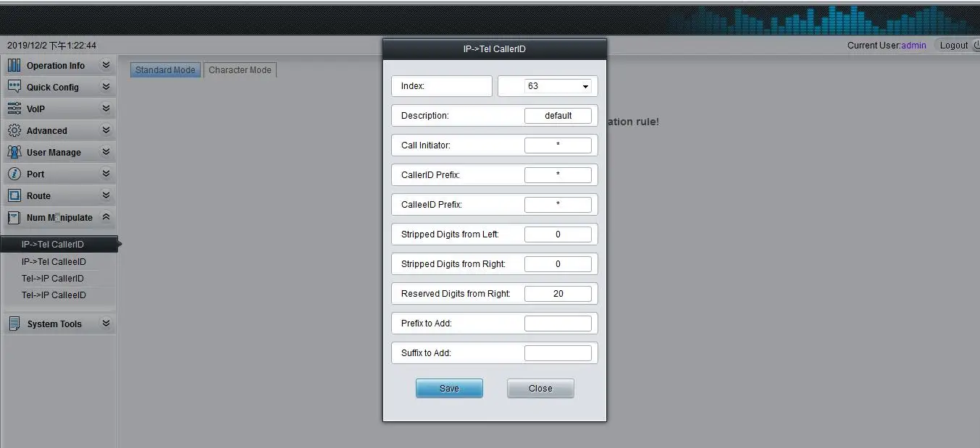Click the Quick Config chat icon
Image resolution: width=980 pixels, height=448 pixels.
coord(14,87)
